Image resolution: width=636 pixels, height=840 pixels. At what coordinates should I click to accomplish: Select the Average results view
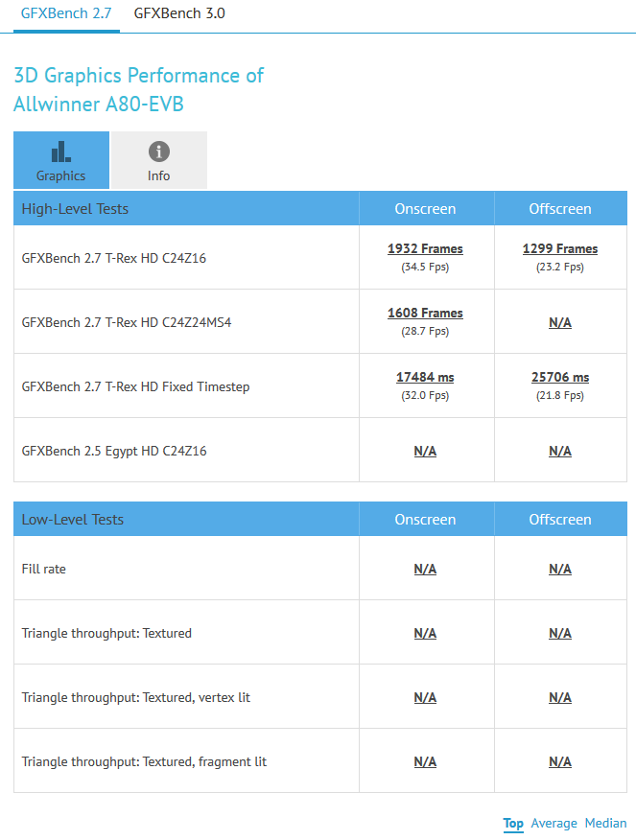pos(554,824)
